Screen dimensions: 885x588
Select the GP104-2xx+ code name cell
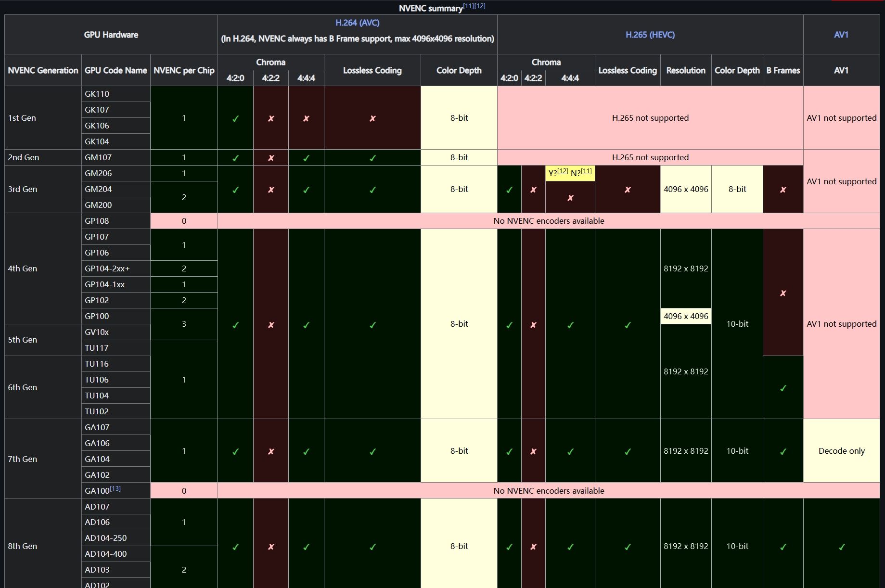coord(115,268)
